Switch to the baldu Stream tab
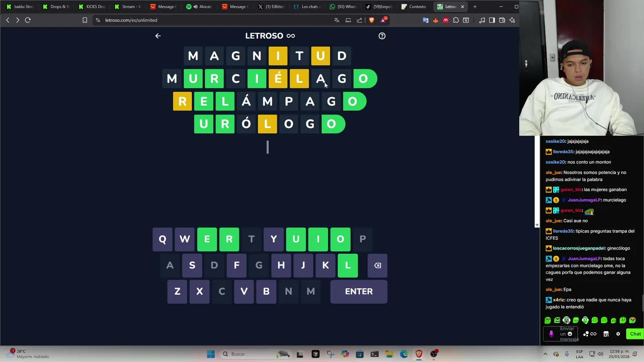The height and width of the screenshot is (362, 644). coord(20,7)
